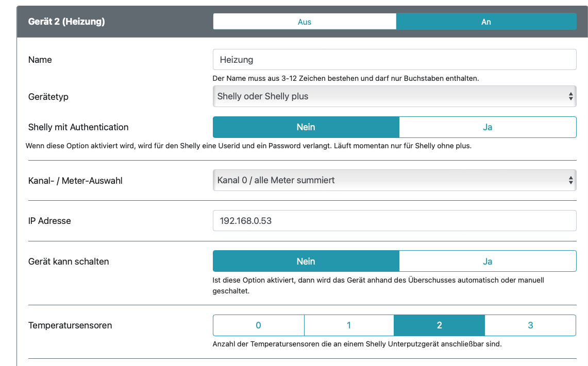Click the Gerätetyp dropdown arrows
Viewport: 588px width, 366px height.
[x=570, y=96]
